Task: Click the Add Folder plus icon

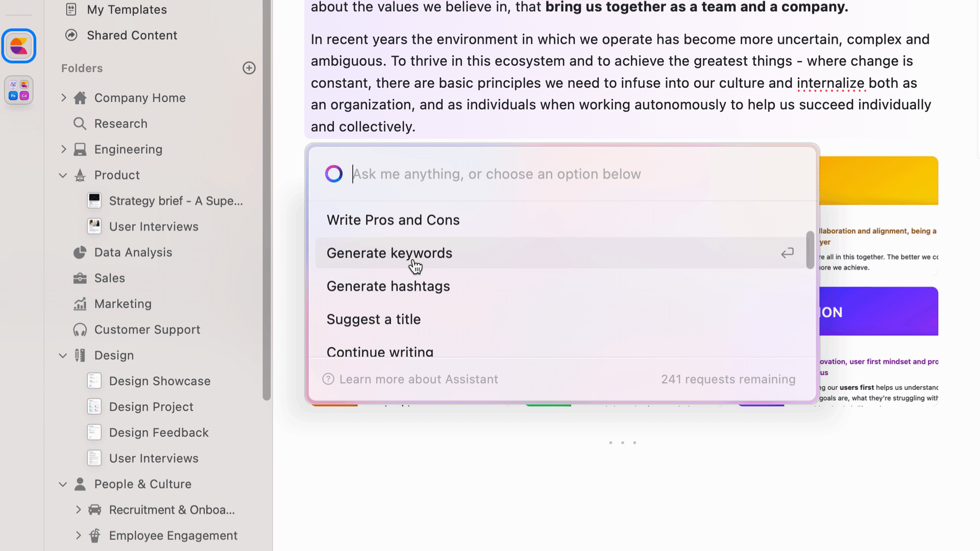Action: (249, 67)
